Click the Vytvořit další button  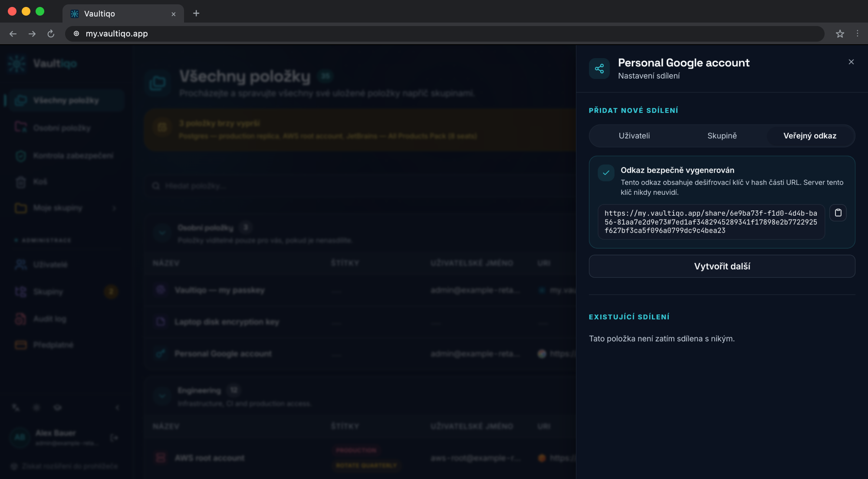(722, 266)
